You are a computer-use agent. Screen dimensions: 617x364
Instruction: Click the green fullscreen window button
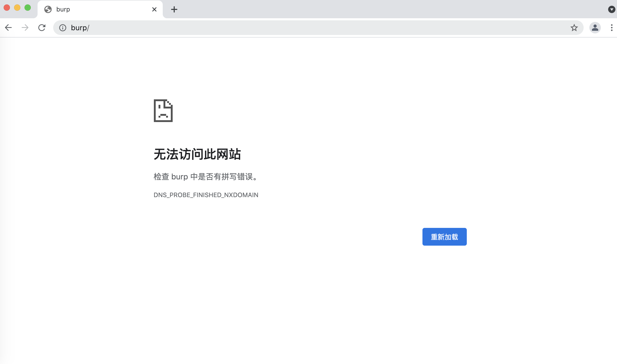point(28,8)
